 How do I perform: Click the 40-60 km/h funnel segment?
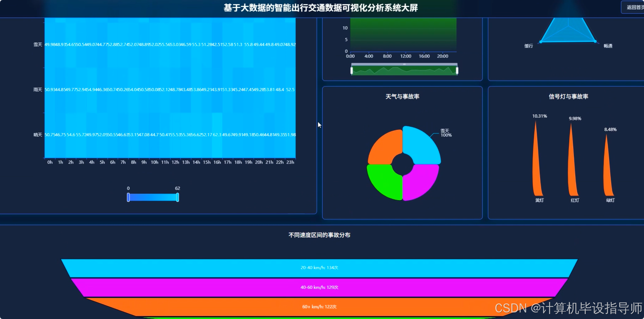coord(319,287)
